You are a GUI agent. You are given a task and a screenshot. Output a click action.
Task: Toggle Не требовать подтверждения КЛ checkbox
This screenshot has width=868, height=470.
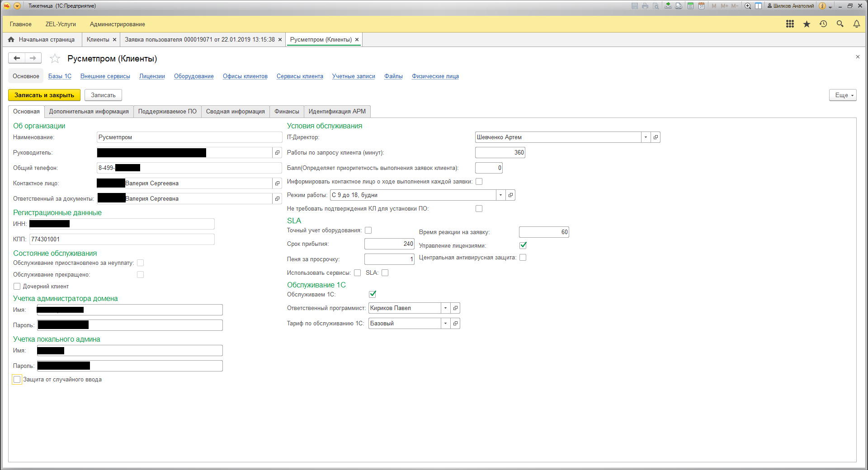pyautogui.click(x=479, y=209)
